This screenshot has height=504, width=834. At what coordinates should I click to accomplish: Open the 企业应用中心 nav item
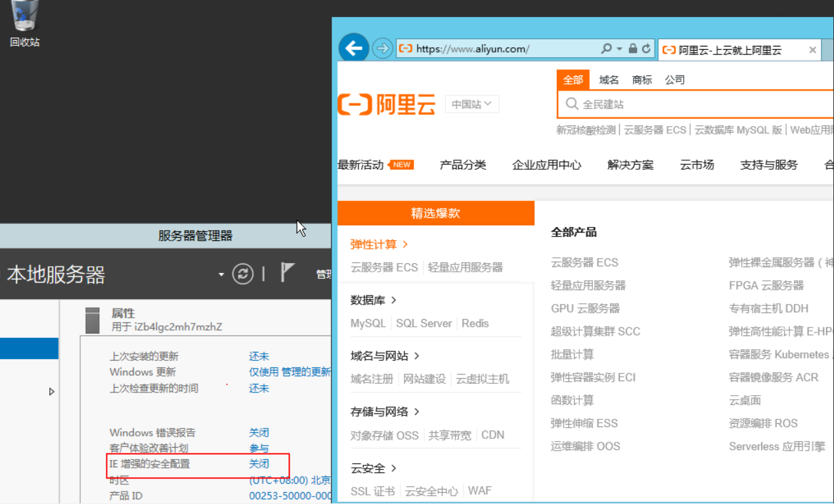546,165
